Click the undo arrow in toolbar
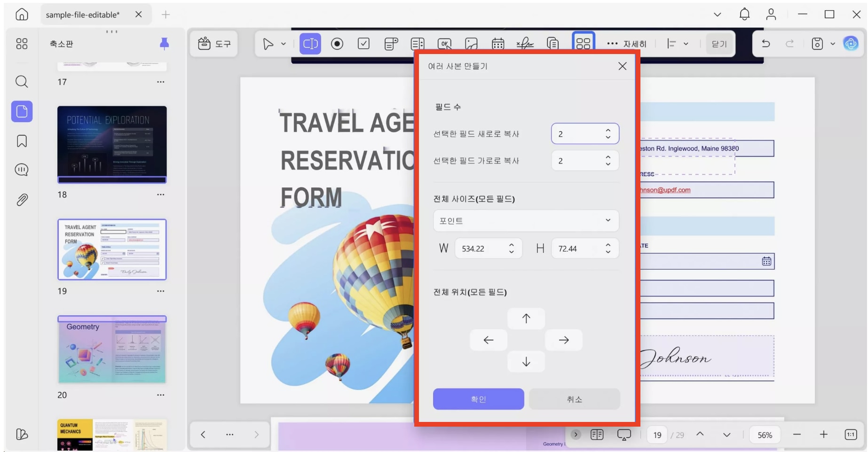This screenshot has height=452, width=868. tap(765, 44)
